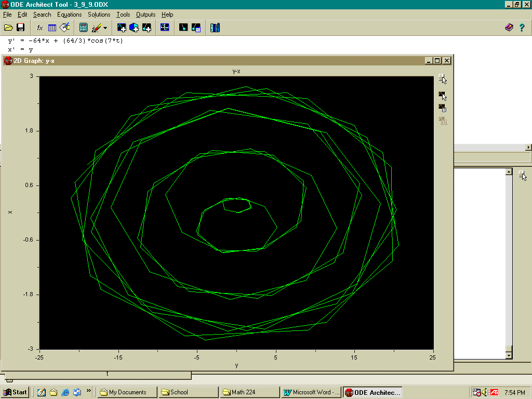Click the y-x graph title label
Screen dimensions: 532x399
pos(236,71)
